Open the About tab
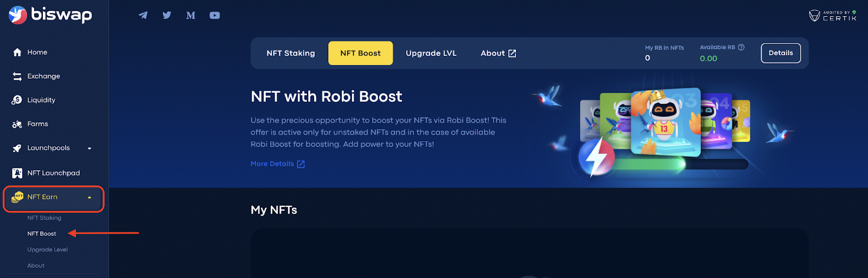This screenshot has height=278, width=868. [x=498, y=53]
